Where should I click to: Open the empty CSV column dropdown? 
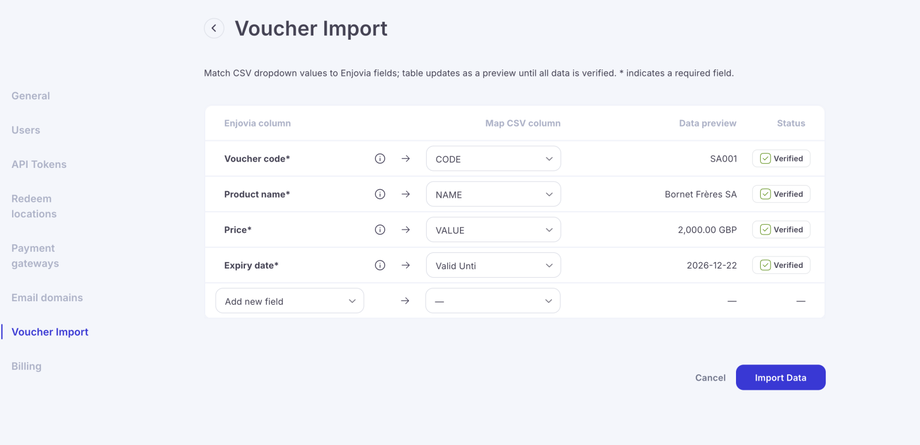click(x=493, y=301)
